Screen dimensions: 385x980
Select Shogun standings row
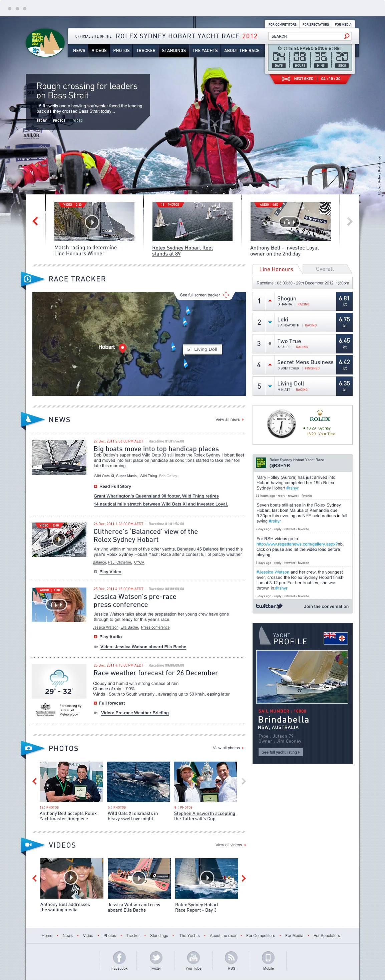pos(302,301)
